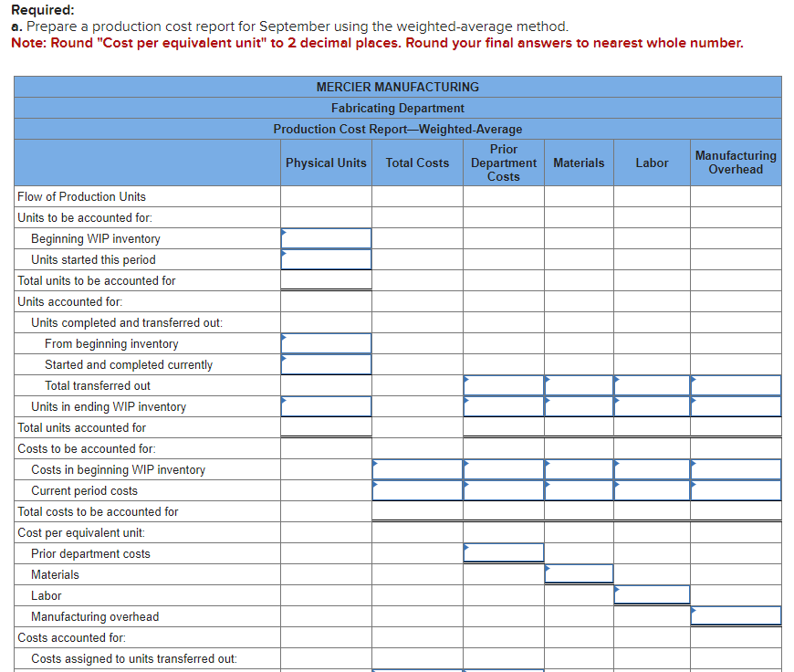The width and height of the screenshot is (794, 672).
Task: Select the Fabricating Department subtitle row
Action: coord(397,108)
